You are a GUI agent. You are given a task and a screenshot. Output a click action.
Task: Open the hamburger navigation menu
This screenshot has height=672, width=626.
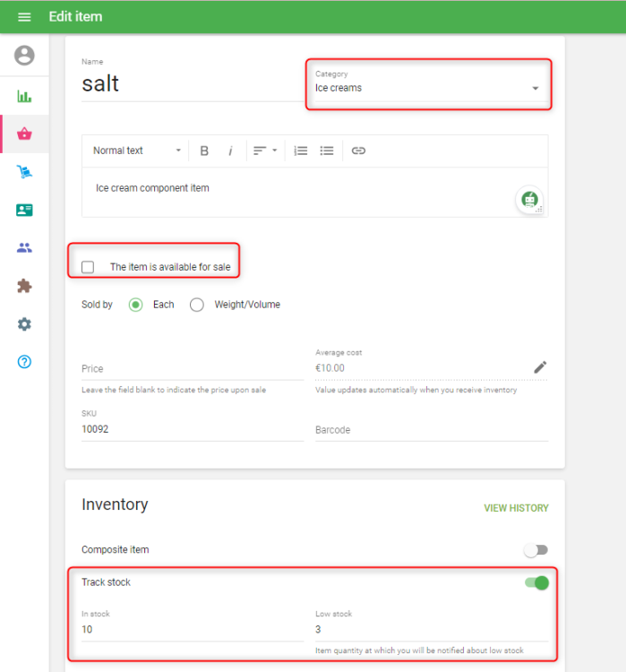pos(24,17)
